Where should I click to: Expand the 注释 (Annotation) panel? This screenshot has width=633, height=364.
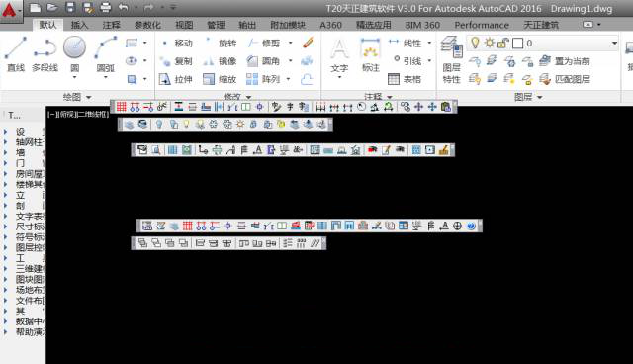[x=378, y=97]
